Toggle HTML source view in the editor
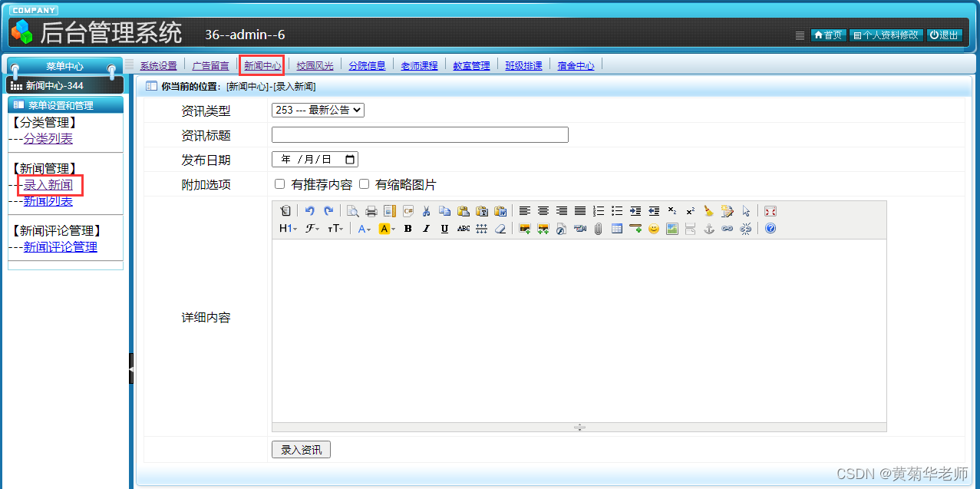980x489 pixels. coord(285,211)
